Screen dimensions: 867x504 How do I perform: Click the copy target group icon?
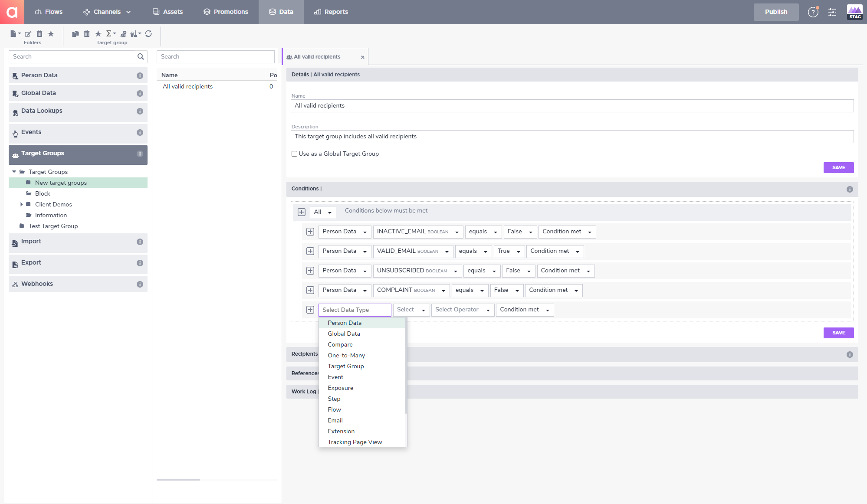(75, 33)
